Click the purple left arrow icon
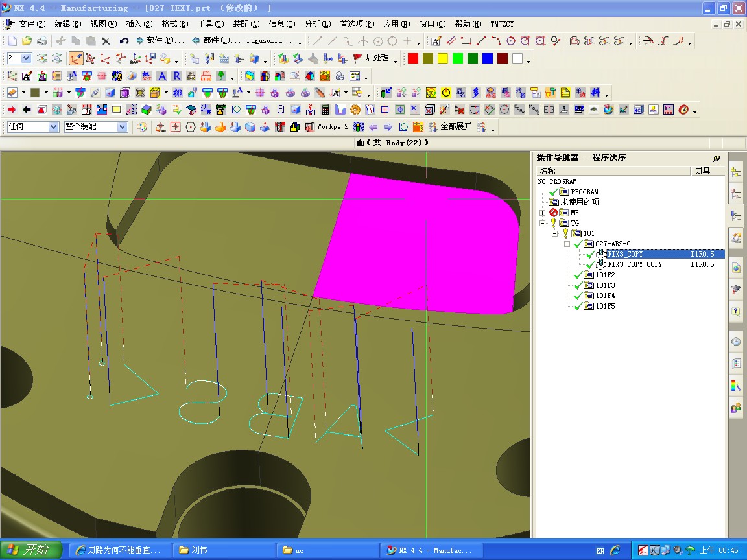Screen dimensions: 747x560 373,126
